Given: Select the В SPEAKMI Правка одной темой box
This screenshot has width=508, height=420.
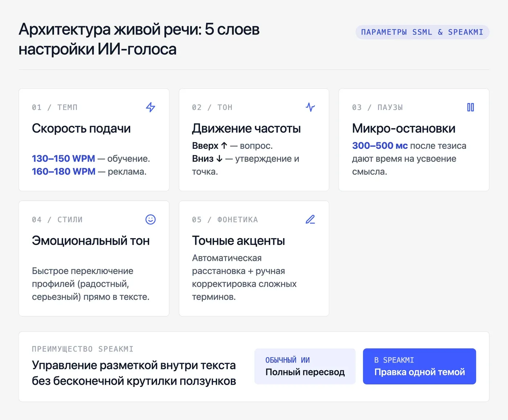Looking at the screenshot, I should coord(419,366).
